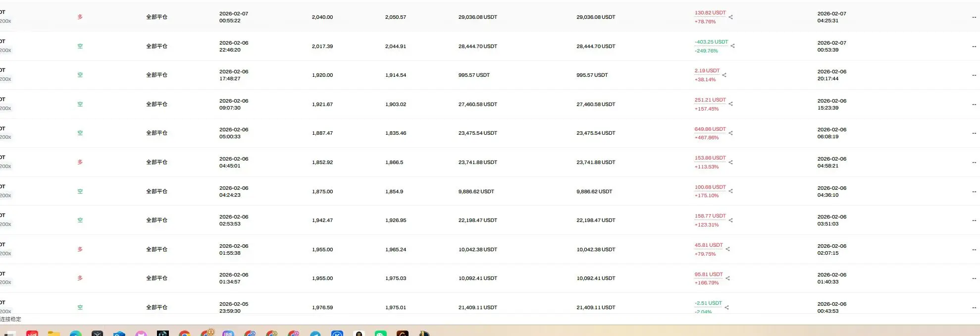Select open time 2026-02-06 17:48:27
Viewport: 980px width, 336px height.
click(x=234, y=75)
